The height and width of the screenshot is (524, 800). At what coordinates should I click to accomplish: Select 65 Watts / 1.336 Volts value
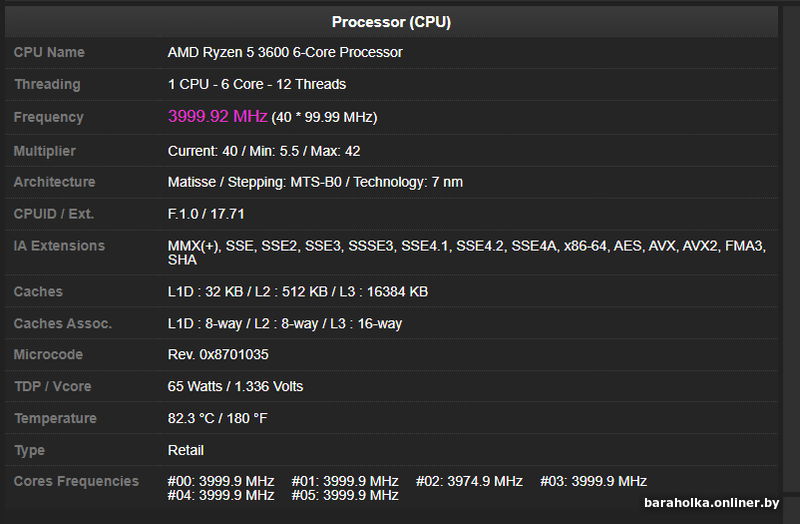pyautogui.click(x=235, y=386)
